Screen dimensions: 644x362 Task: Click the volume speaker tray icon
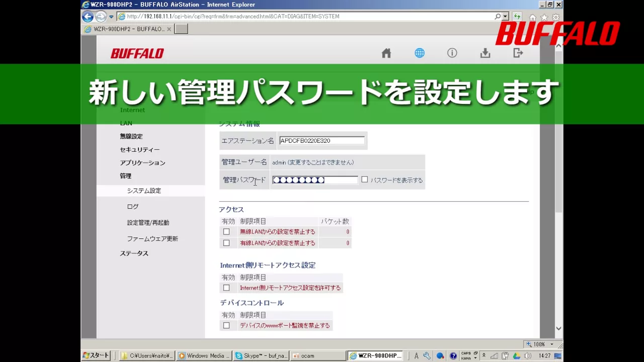click(x=528, y=356)
